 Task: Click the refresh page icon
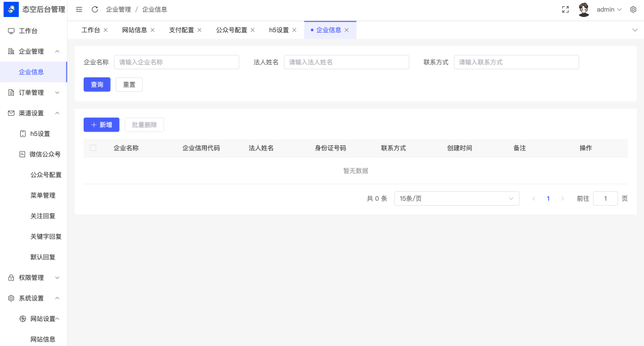click(x=95, y=9)
